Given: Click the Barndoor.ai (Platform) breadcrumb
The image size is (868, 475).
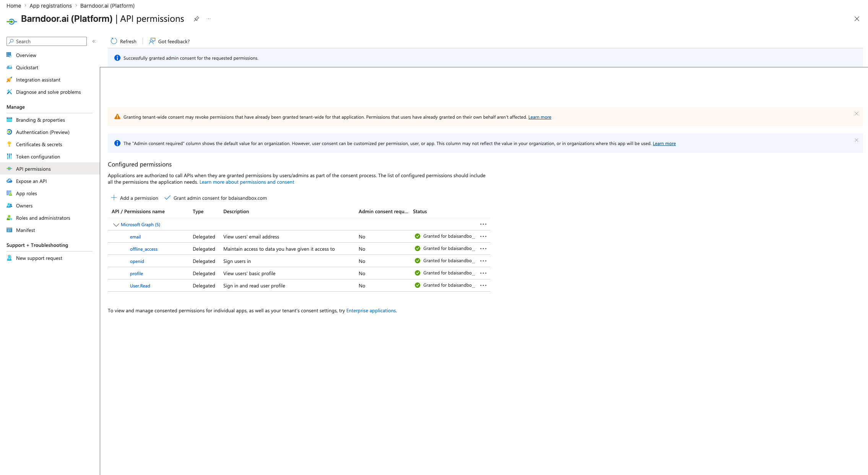Looking at the screenshot, I should pos(107,6).
